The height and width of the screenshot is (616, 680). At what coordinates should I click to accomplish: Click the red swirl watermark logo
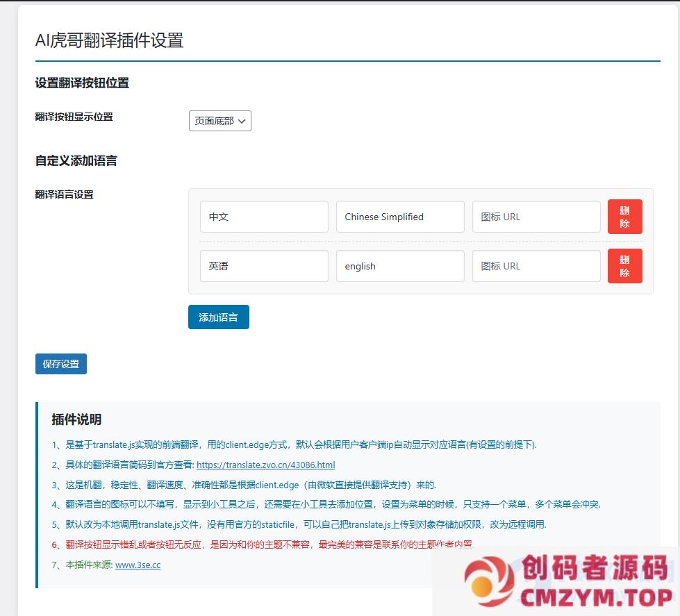[x=489, y=581]
